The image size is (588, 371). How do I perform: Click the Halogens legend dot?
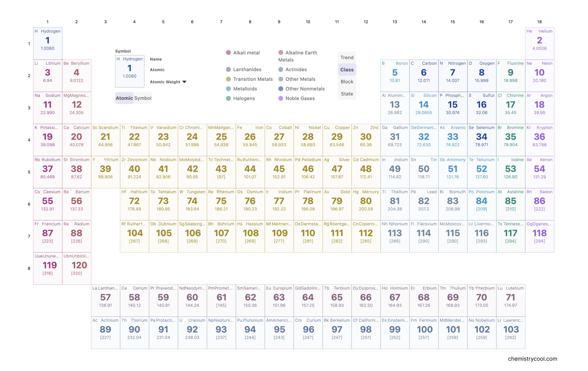228,98
